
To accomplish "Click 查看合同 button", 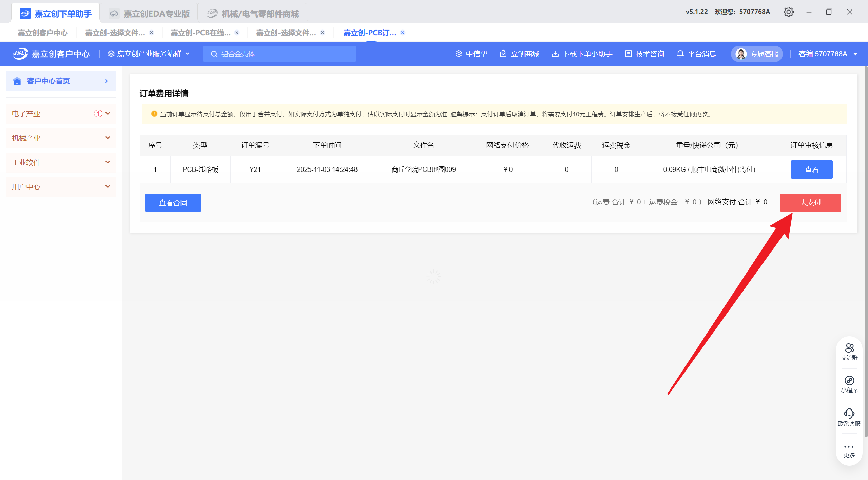I will 173,203.
